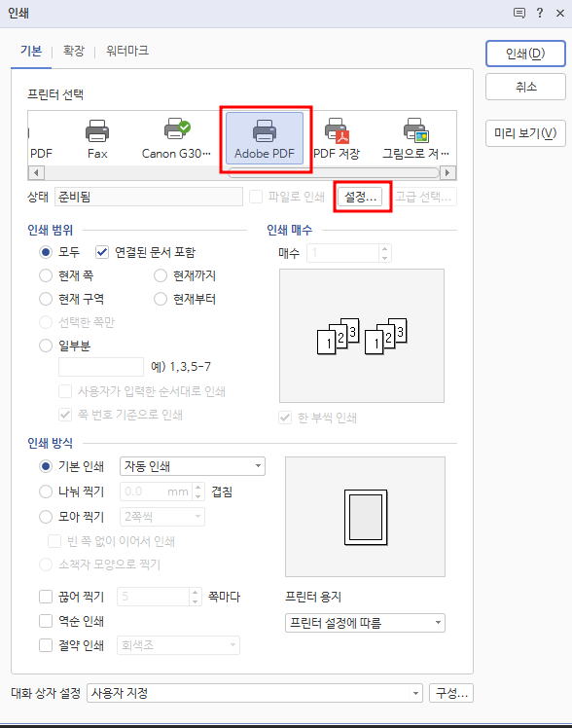Pick the PDF 저장 printer icon
This screenshot has width=572, height=728.
[x=337, y=138]
